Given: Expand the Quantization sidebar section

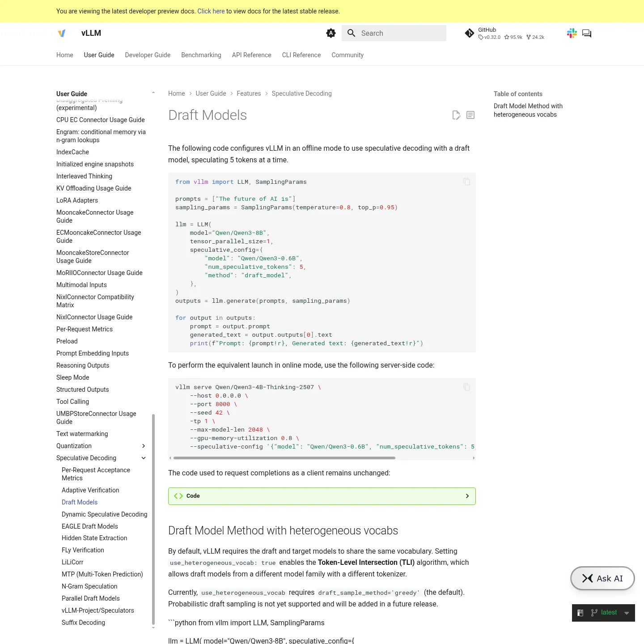Looking at the screenshot, I should (144, 446).
